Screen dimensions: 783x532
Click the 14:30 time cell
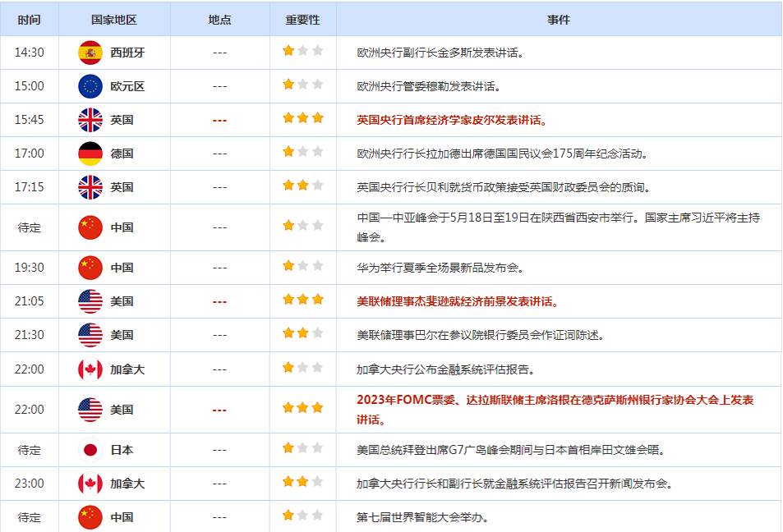[x=29, y=53]
